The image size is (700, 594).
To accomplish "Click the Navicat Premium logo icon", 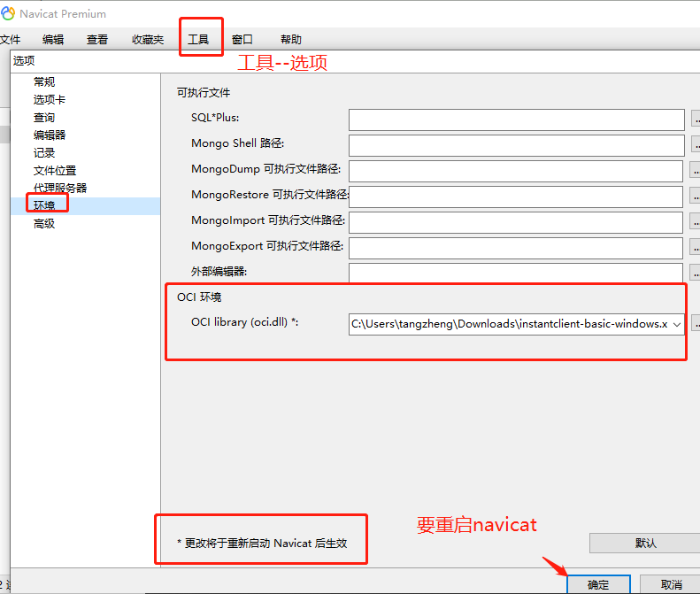I will click(8, 13).
